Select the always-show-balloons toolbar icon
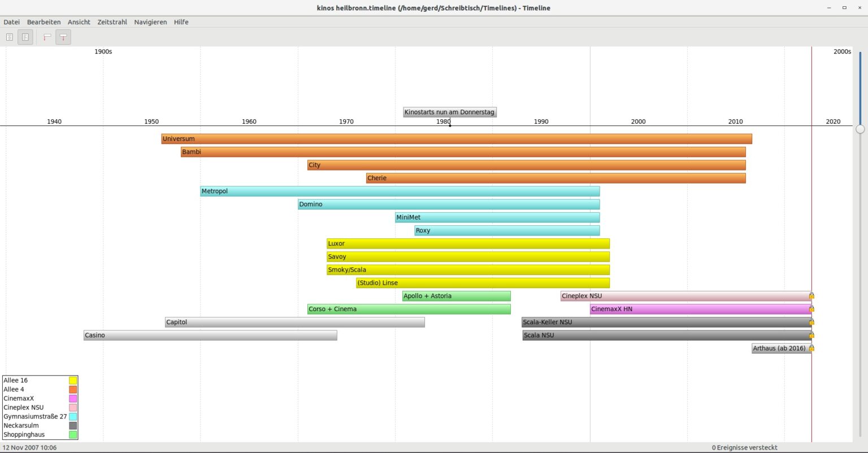The width and height of the screenshot is (868, 453). 63,37
